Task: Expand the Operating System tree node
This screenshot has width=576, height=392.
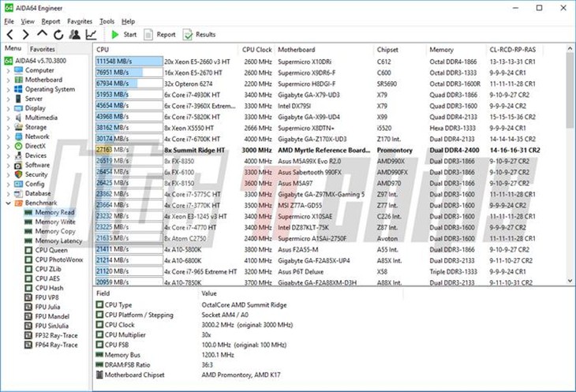Action: (9, 90)
